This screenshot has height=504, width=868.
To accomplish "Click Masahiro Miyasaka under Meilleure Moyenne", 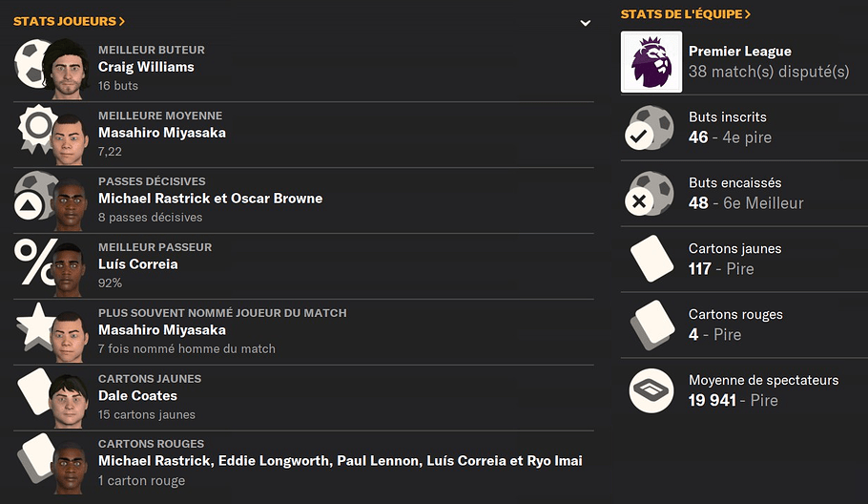I will (162, 133).
